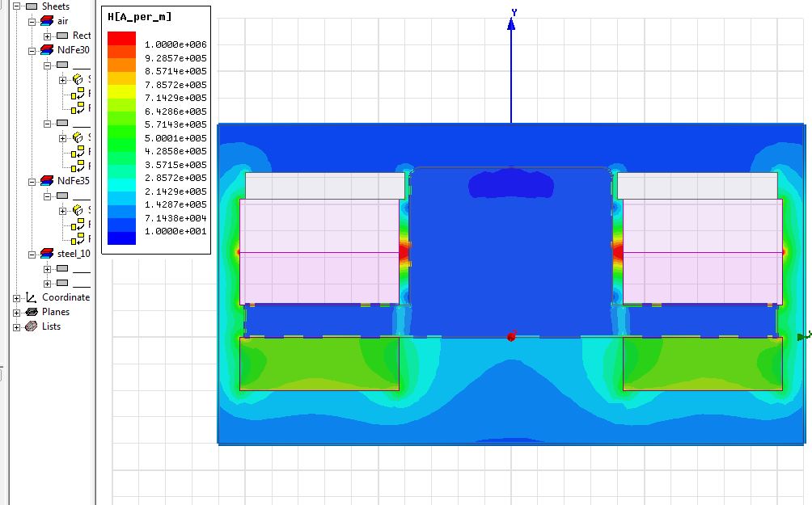Click legend value 2.8572e+005
This screenshot has width=812, height=505.
(x=176, y=178)
